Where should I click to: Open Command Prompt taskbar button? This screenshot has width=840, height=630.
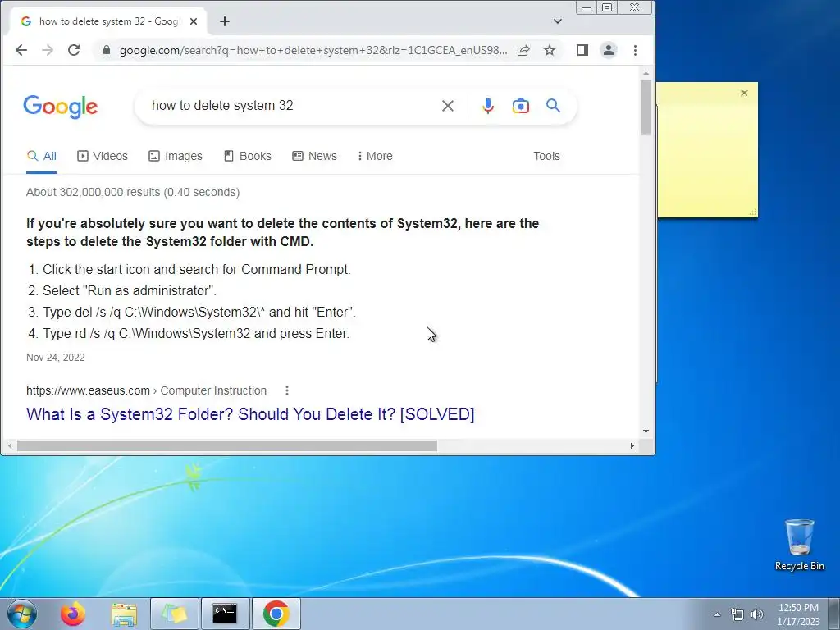225,614
